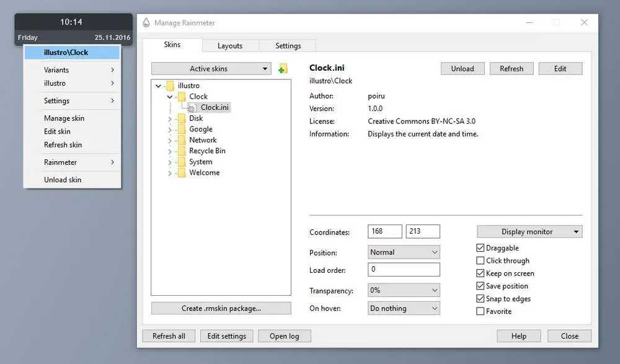Screen dimensions: 620x364
Task: Click the Edit button
Action: point(560,68)
